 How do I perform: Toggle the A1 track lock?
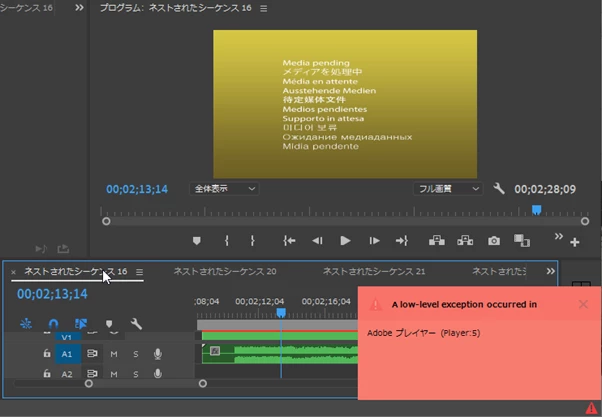[47, 353]
